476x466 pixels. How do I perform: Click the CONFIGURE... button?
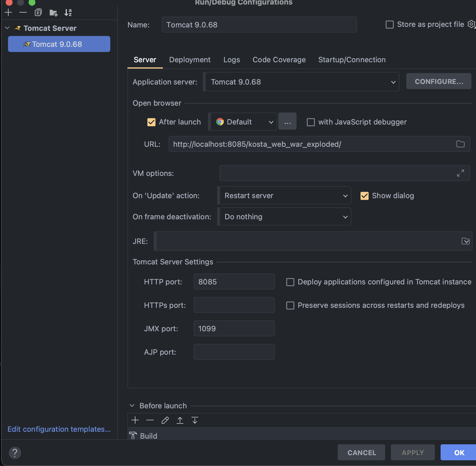[x=439, y=81]
